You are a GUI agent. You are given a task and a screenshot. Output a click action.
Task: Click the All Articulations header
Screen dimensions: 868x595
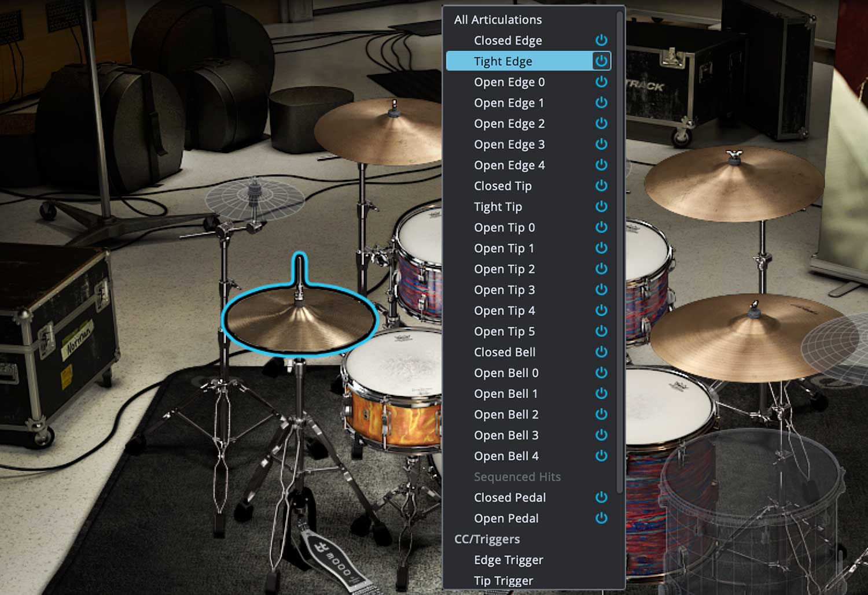pos(498,20)
